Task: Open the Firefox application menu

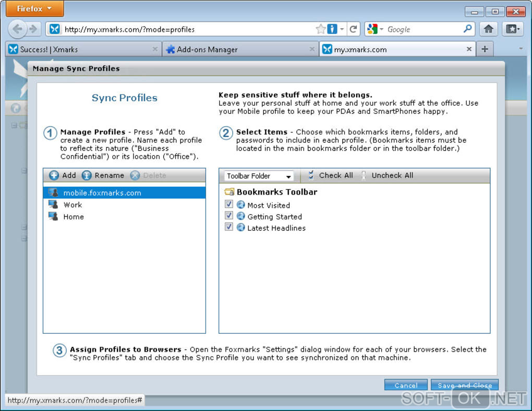Action: (x=34, y=8)
